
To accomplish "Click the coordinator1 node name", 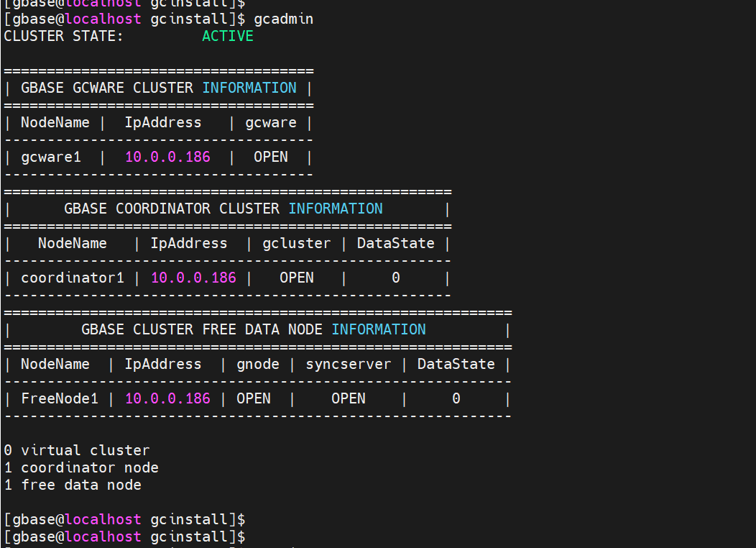I will tap(73, 278).
